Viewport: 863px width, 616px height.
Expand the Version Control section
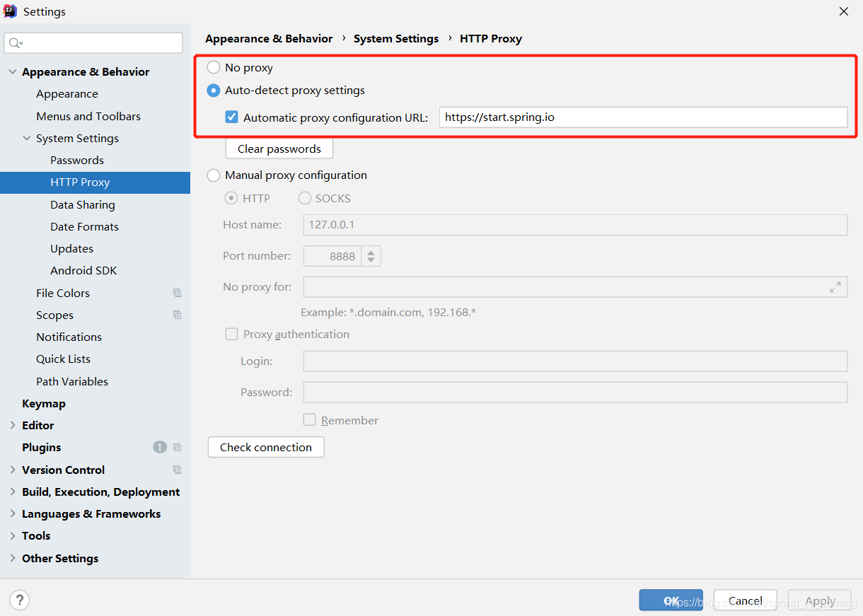point(12,470)
